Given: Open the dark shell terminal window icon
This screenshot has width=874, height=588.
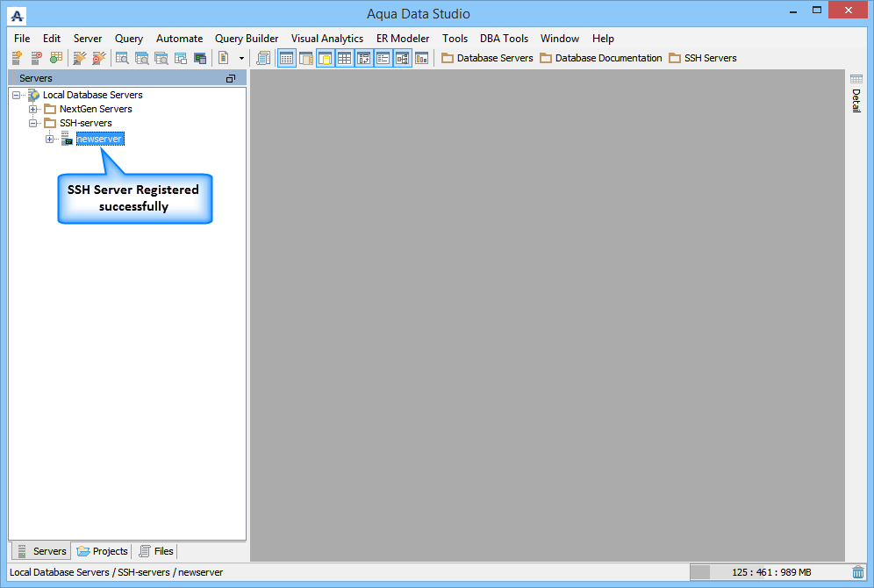Looking at the screenshot, I should (x=200, y=58).
